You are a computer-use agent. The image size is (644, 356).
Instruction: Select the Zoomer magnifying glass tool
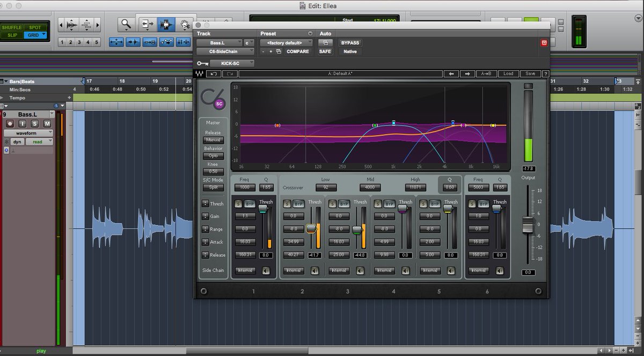point(125,24)
